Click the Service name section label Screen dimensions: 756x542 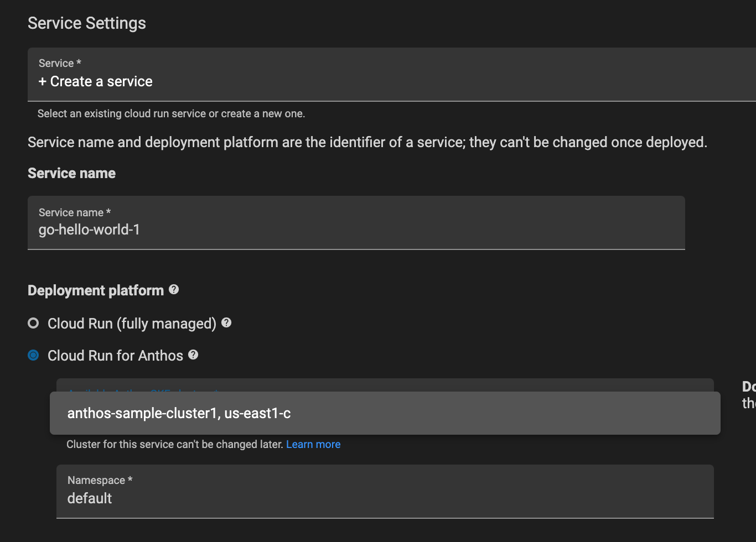point(71,173)
